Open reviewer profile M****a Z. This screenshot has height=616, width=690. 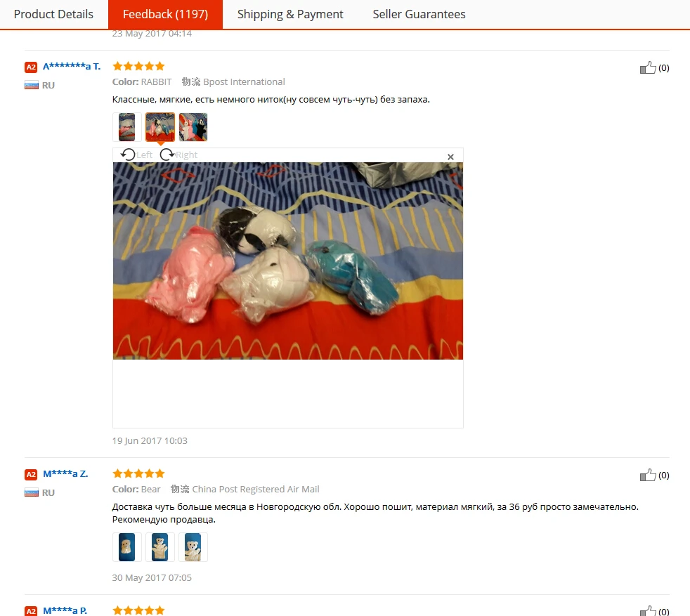65,474
